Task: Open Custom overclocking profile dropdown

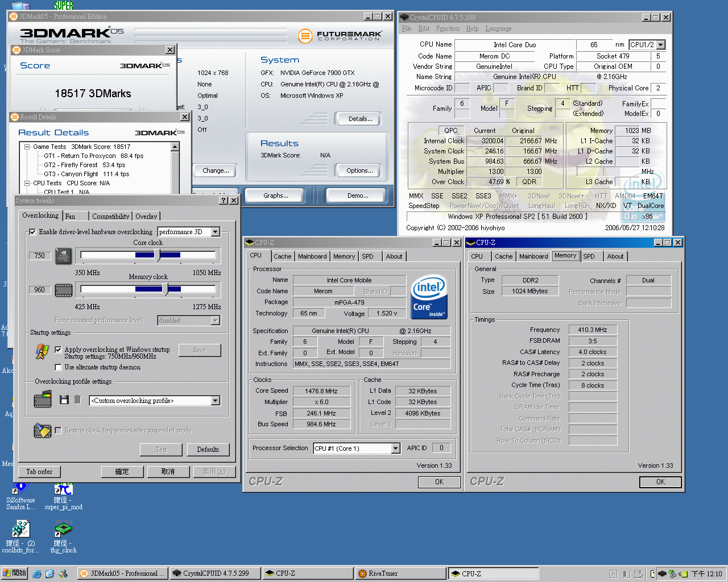Action: pyautogui.click(x=216, y=401)
